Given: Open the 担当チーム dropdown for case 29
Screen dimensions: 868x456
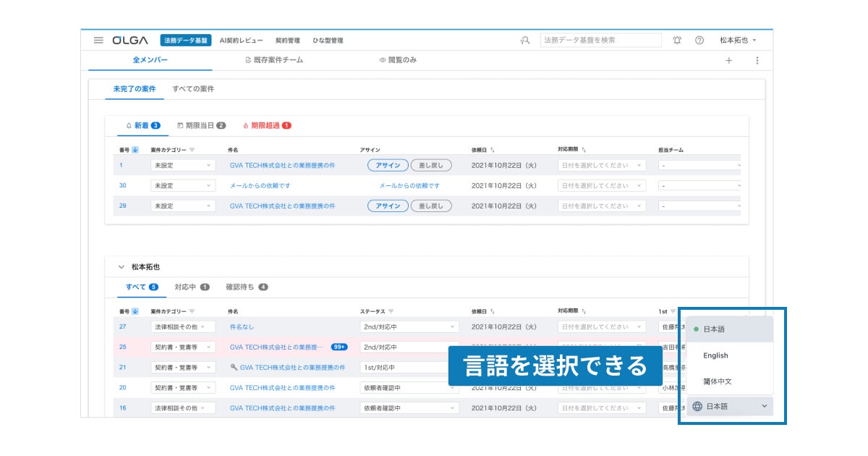Looking at the screenshot, I should 700,206.
